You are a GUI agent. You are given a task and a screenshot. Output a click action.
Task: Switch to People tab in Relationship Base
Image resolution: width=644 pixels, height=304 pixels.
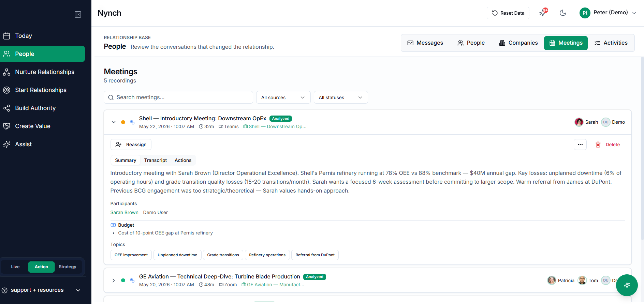[471, 43]
